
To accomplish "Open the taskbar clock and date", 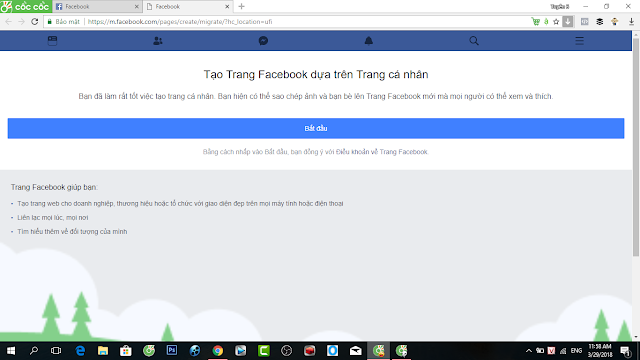I will click(x=600, y=351).
